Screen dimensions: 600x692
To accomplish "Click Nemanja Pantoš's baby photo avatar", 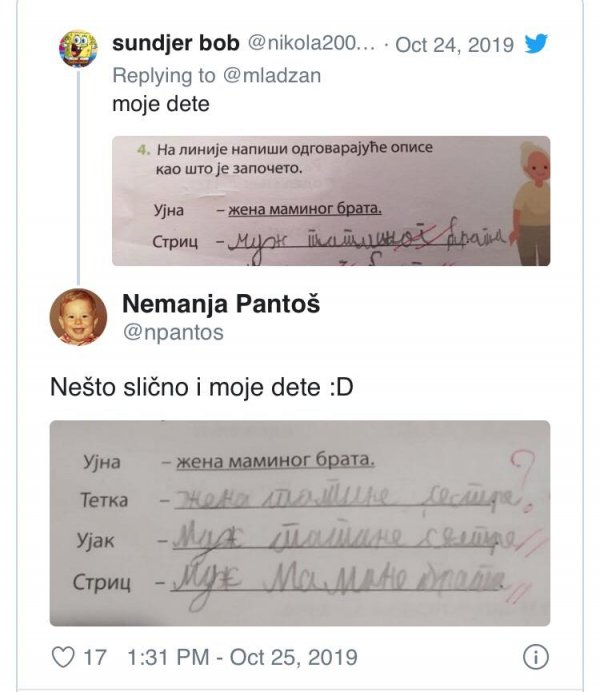I will [79, 316].
